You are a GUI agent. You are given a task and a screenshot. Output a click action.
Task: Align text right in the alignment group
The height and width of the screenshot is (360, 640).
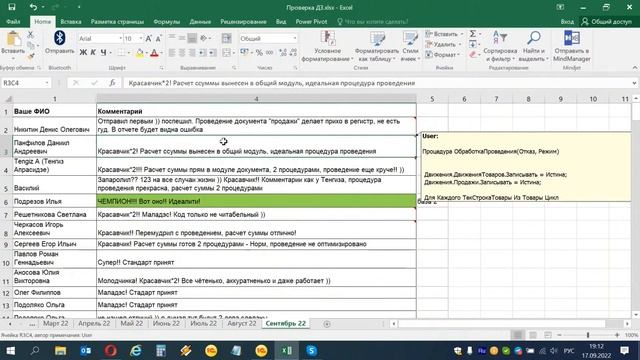(192, 53)
